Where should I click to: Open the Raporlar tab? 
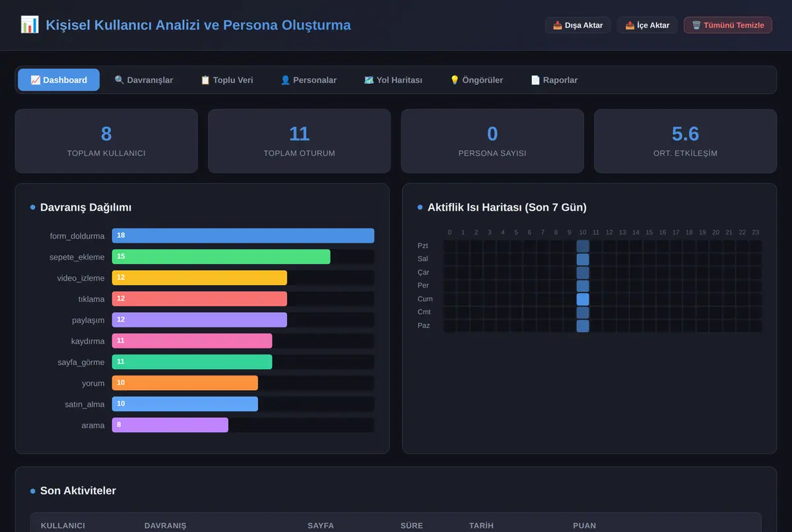[x=554, y=80]
